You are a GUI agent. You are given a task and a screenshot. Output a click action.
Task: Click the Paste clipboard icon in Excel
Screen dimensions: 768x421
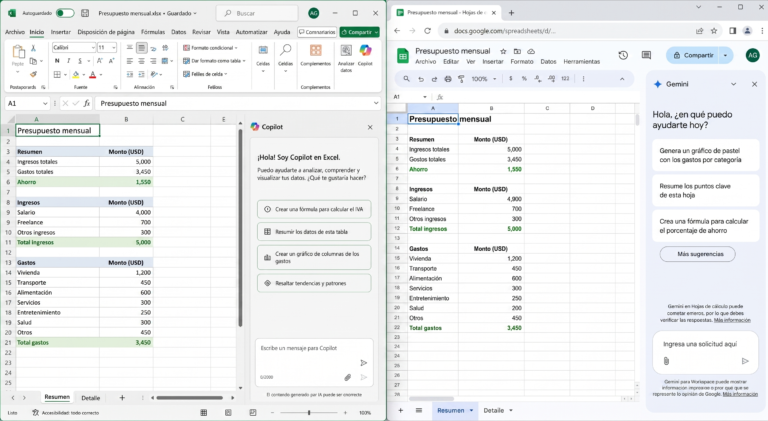tap(18, 52)
